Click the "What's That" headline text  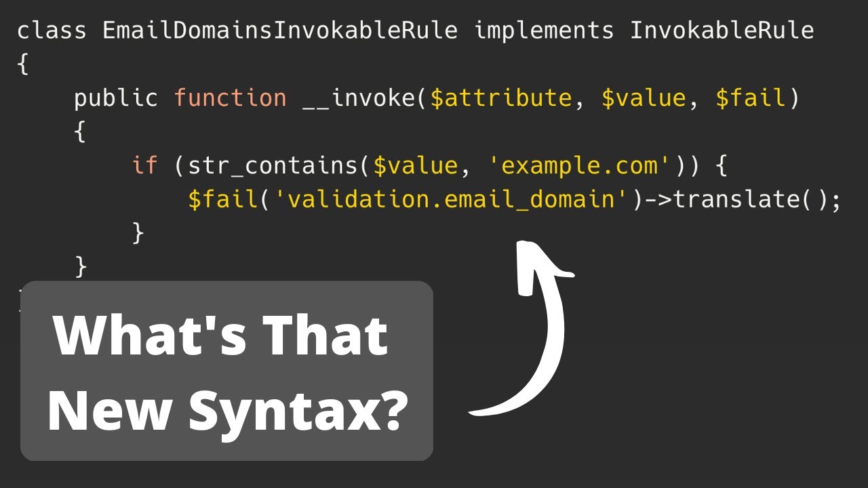pos(221,337)
